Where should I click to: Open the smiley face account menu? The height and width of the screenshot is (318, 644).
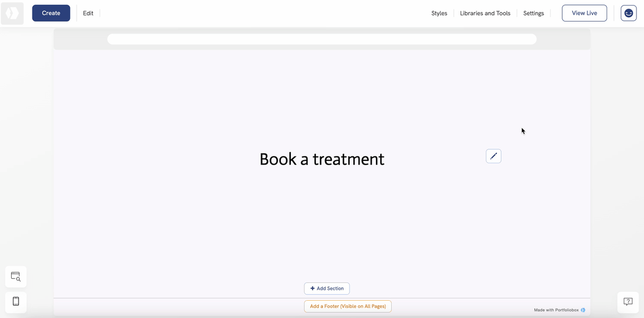pos(628,13)
